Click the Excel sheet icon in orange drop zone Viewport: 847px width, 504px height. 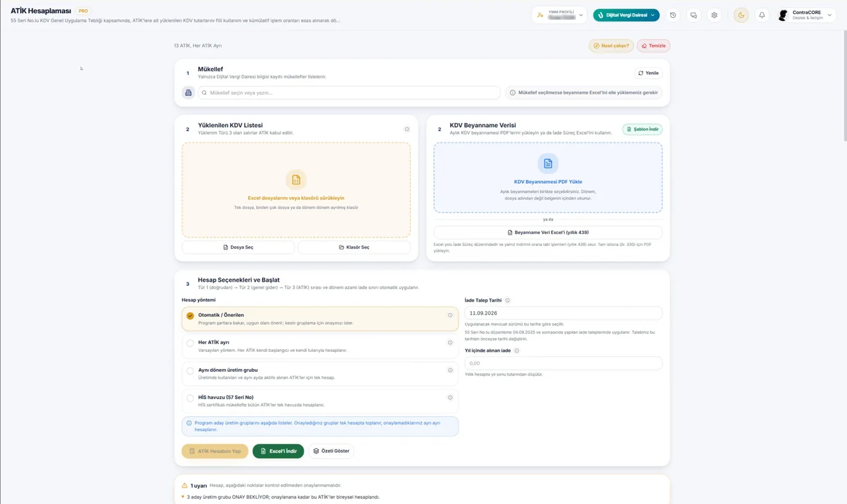[296, 180]
